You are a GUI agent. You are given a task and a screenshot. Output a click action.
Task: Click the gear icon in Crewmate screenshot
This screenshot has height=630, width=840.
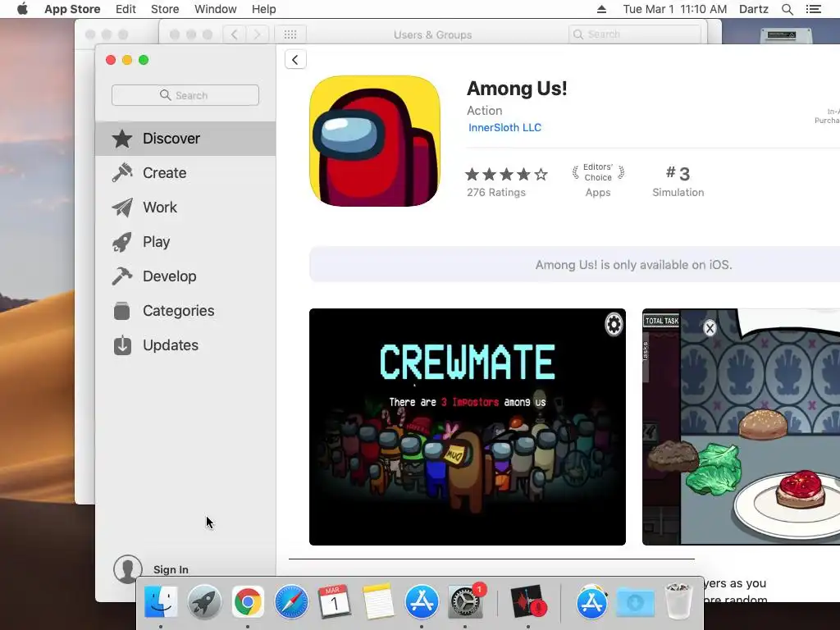point(614,324)
